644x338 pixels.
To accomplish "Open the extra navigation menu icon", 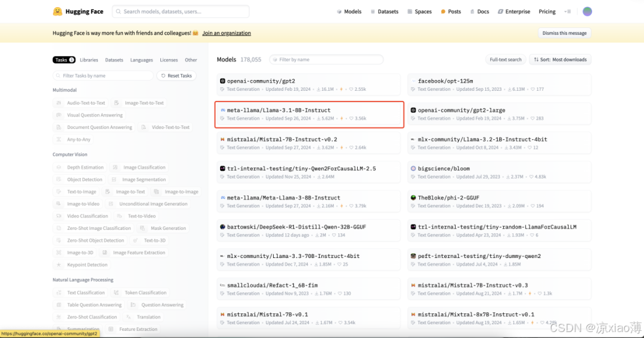I will (568, 11).
